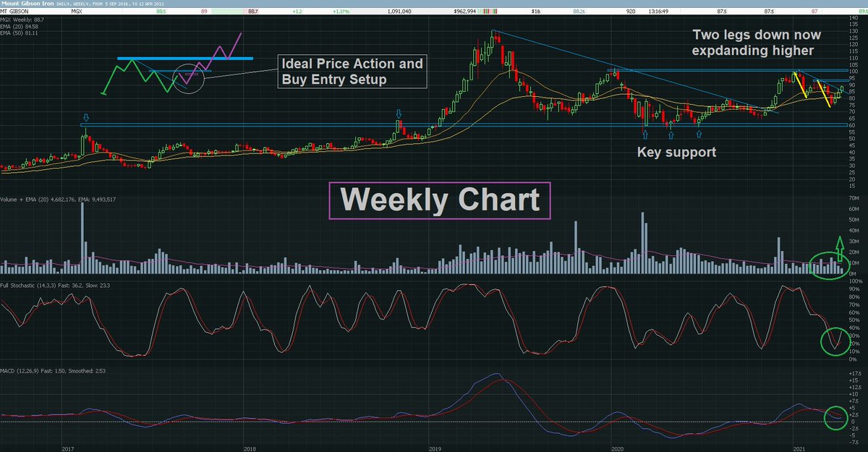Click the 2020 label on time axis
Image resolution: width=868 pixels, height=452 pixels.
[x=616, y=448]
